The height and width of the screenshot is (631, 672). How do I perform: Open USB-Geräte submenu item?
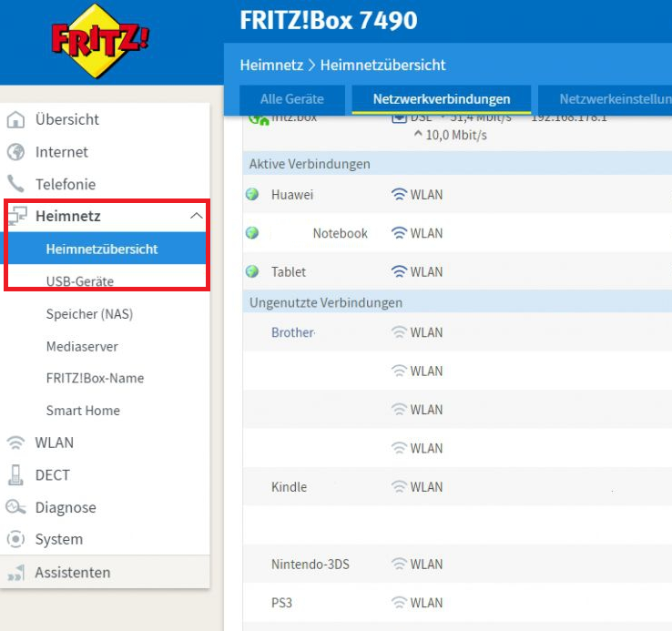tap(80, 281)
